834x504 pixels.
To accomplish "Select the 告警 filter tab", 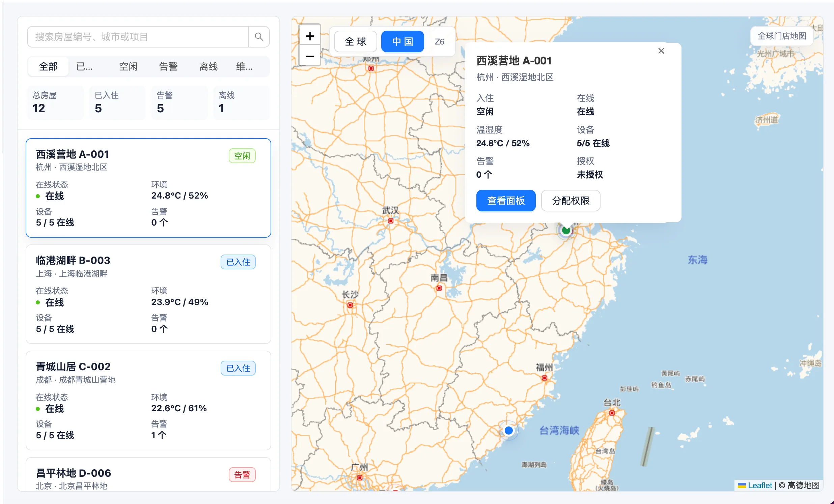I will tap(168, 66).
